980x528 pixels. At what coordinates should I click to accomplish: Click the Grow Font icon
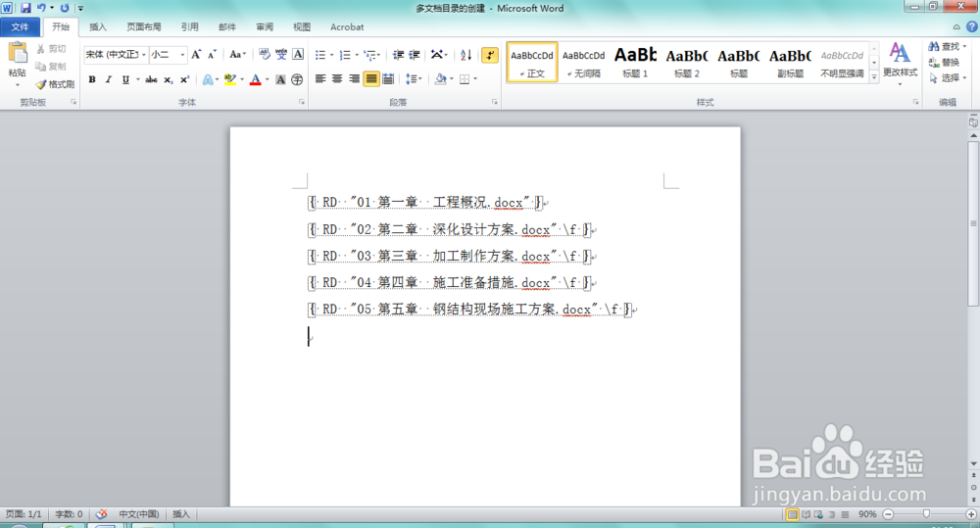[196, 54]
